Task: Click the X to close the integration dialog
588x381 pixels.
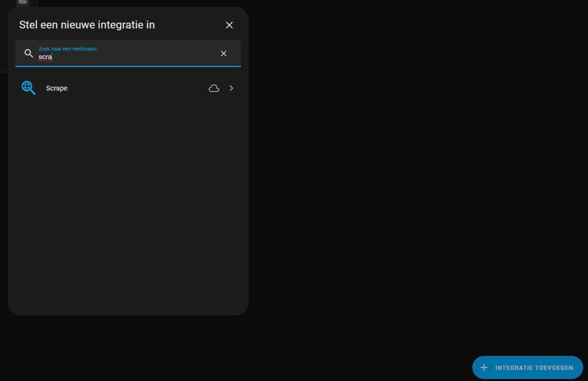Action: tap(229, 25)
